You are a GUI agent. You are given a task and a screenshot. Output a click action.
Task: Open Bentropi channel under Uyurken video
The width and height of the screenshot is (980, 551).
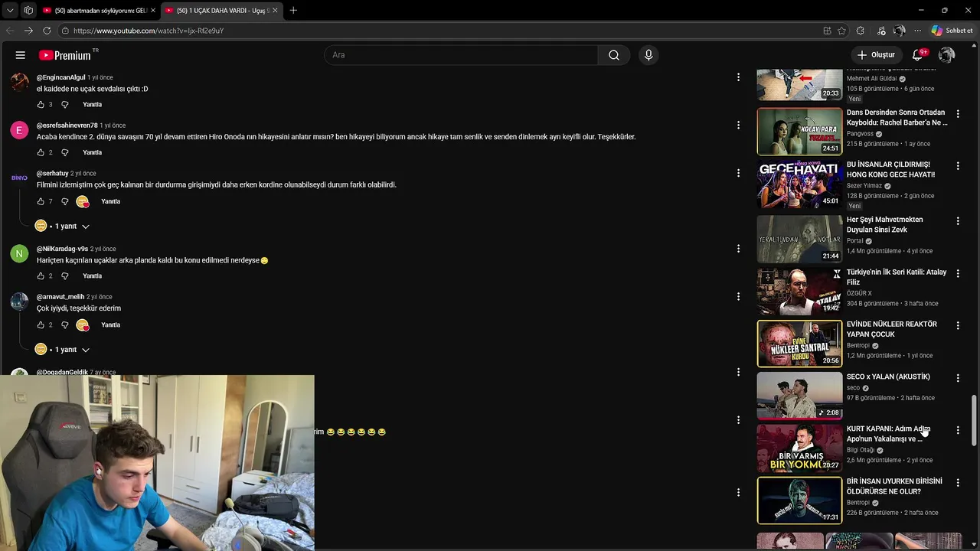(x=857, y=503)
